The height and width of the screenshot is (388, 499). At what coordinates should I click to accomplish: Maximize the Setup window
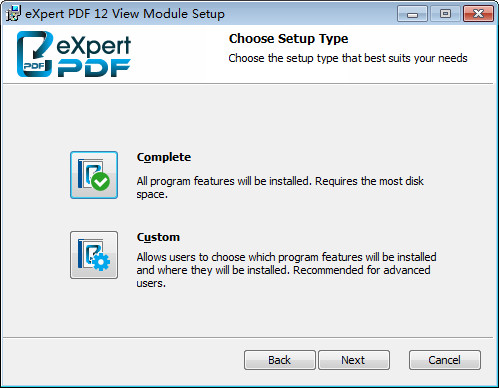[445, 14]
